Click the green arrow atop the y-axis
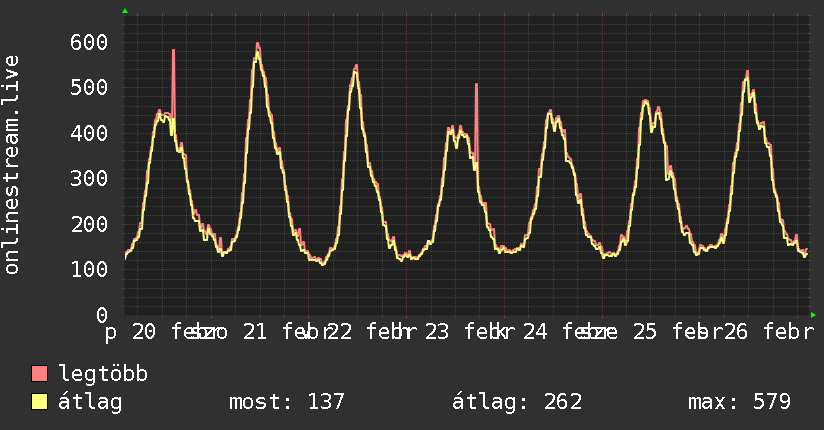Screen dimensions: 824x430 click(125, 11)
